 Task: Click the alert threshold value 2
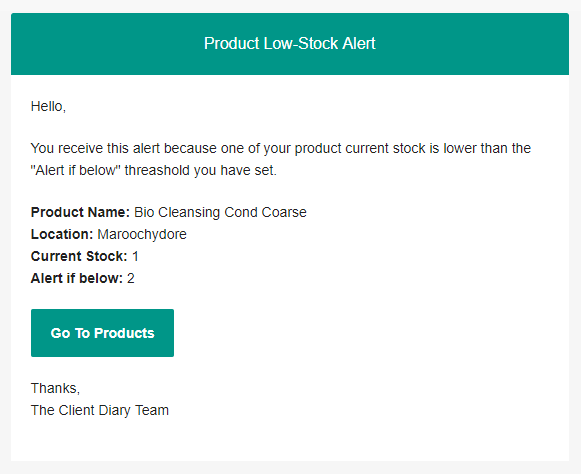[131, 278]
